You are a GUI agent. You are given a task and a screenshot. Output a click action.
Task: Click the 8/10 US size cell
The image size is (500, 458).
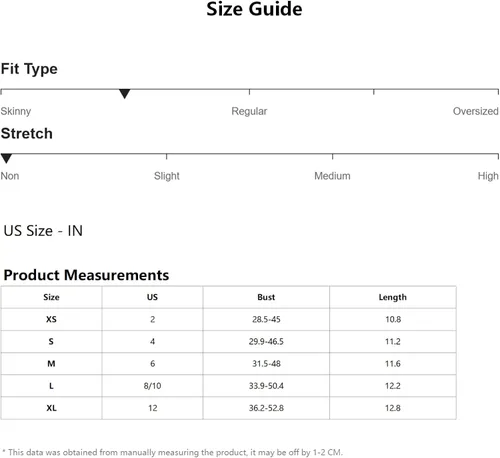(152, 386)
